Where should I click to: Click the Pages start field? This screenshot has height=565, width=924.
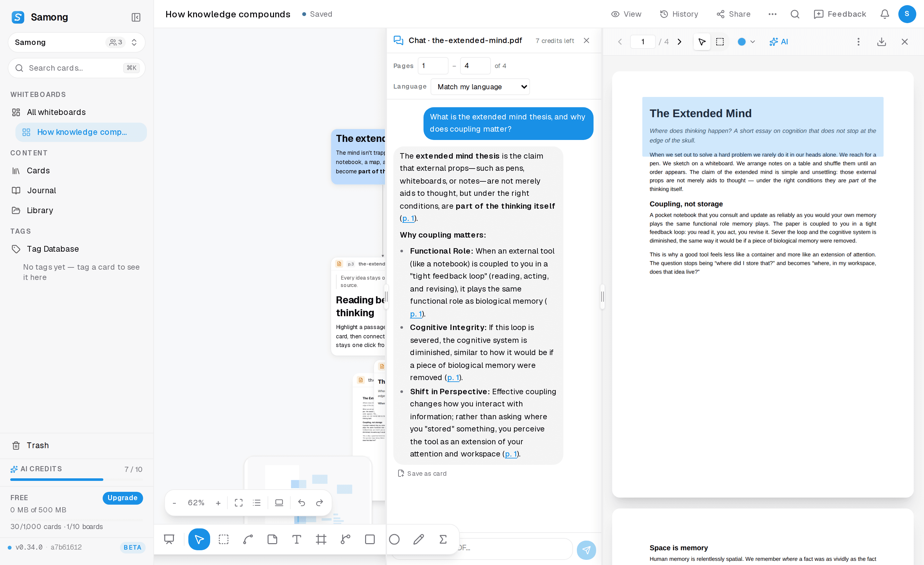point(433,66)
